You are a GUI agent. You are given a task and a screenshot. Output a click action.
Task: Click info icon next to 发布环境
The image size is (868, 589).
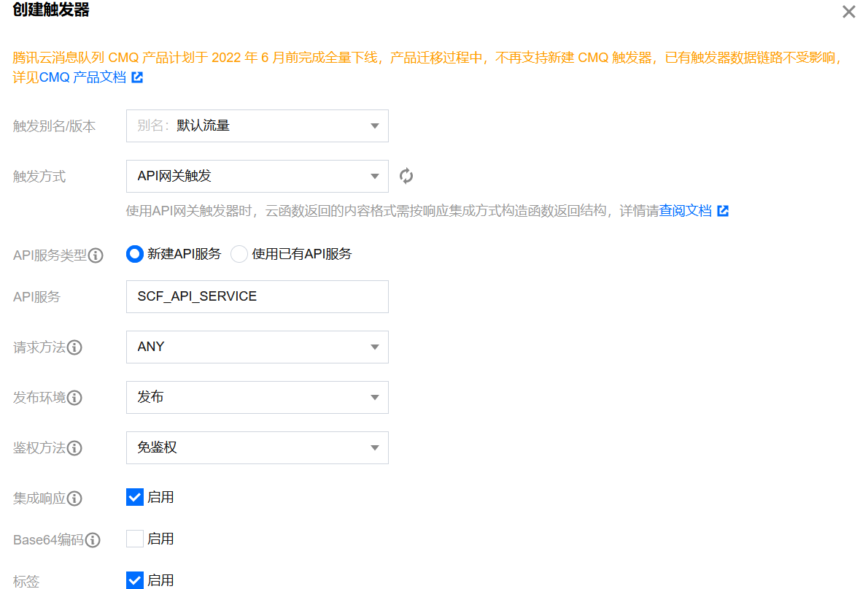tap(74, 398)
